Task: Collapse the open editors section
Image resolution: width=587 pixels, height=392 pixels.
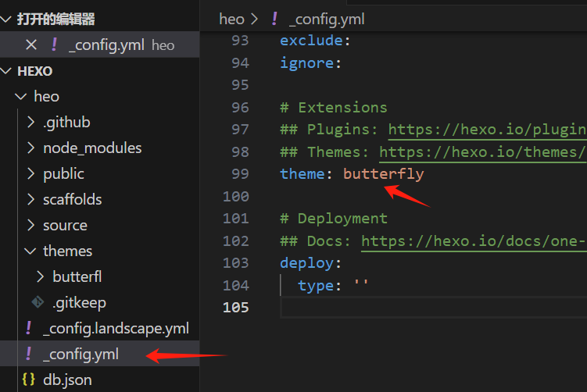Action: (x=6, y=19)
